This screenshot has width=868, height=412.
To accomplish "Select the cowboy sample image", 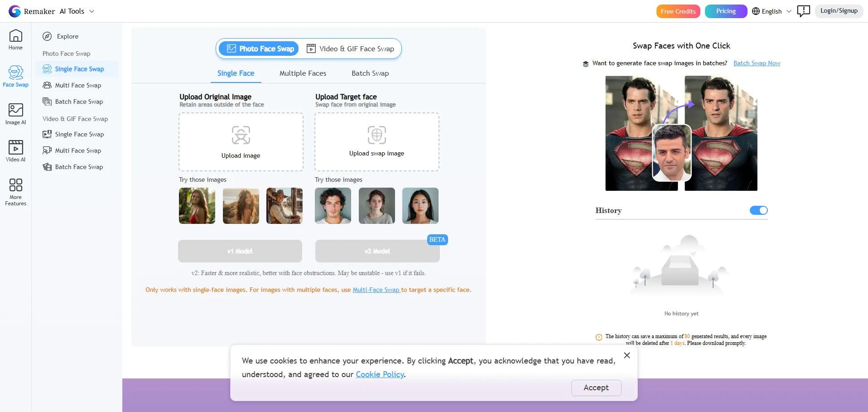I will click(284, 206).
